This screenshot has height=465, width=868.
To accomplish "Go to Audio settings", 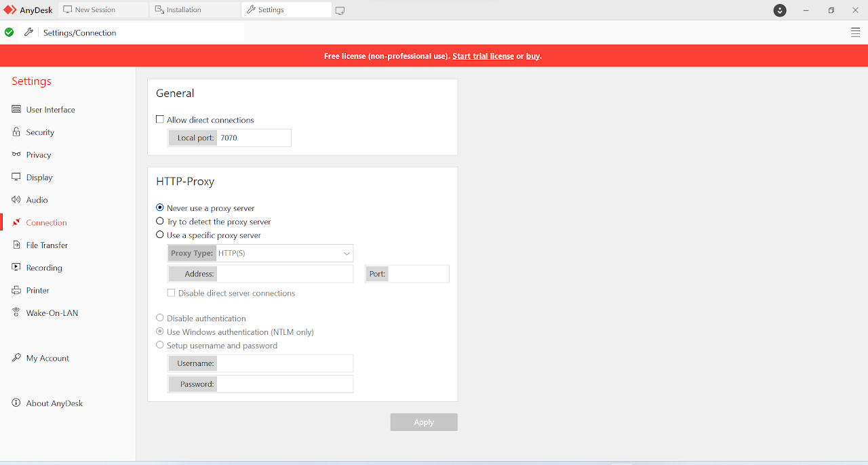I will (37, 200).
